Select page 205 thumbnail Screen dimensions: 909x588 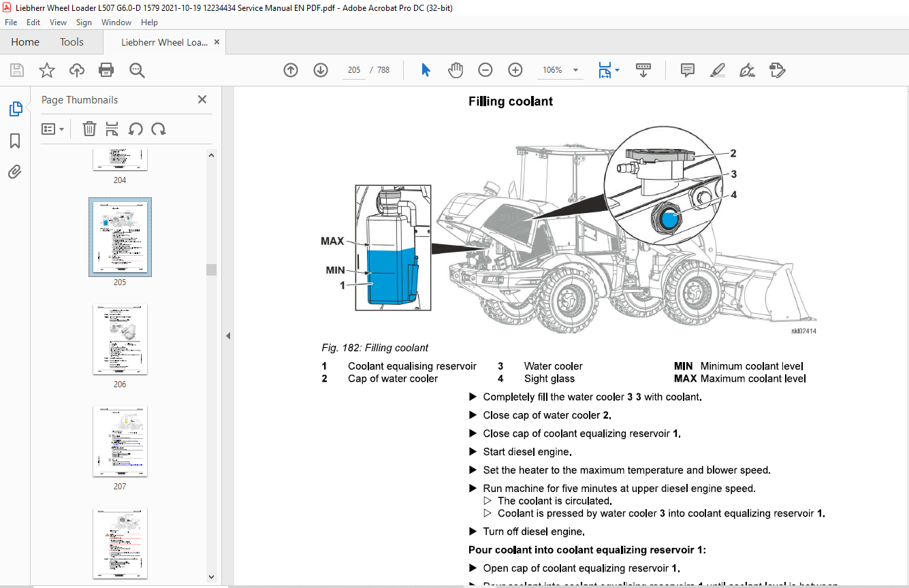point(120,237)
